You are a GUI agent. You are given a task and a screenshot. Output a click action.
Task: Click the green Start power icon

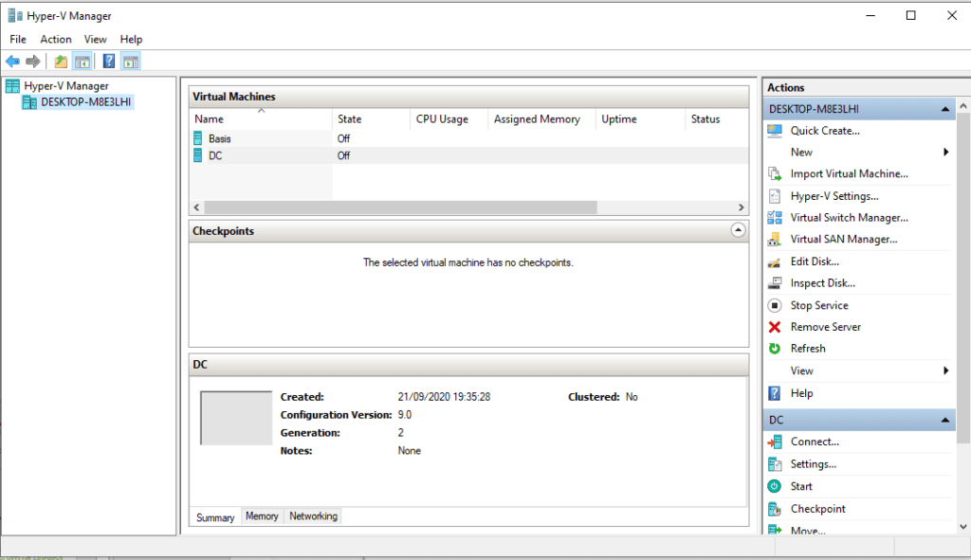[774, 486]
